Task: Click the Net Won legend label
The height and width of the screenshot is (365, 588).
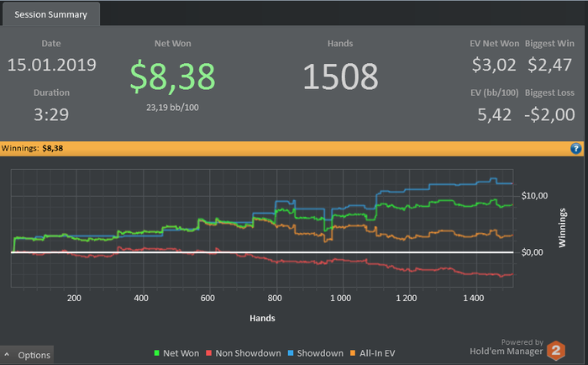Action: click(181, 353)
